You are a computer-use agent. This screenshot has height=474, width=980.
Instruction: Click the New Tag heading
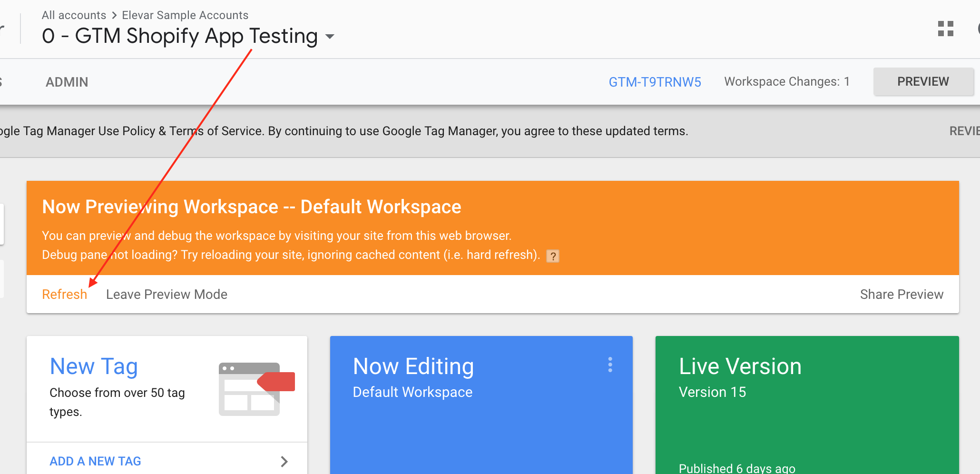pyautogui.click(x=94, y=366)
